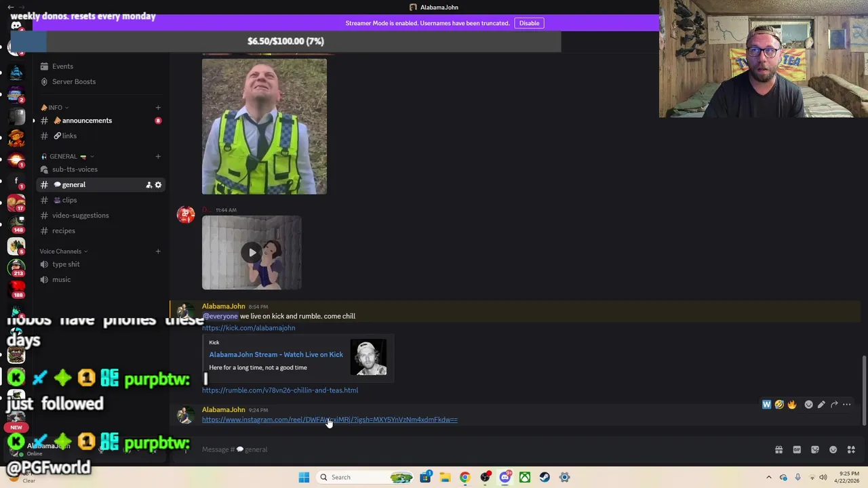
Task: Add the W emoji reaction to message
Action: 766,405
